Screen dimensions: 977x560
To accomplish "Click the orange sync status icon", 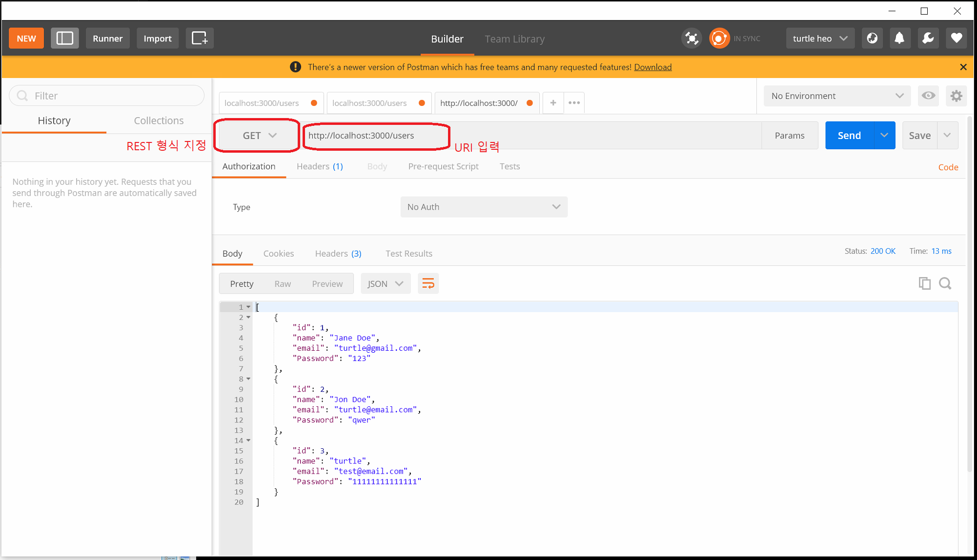I will pyautogui.click(x=719, y=38).
